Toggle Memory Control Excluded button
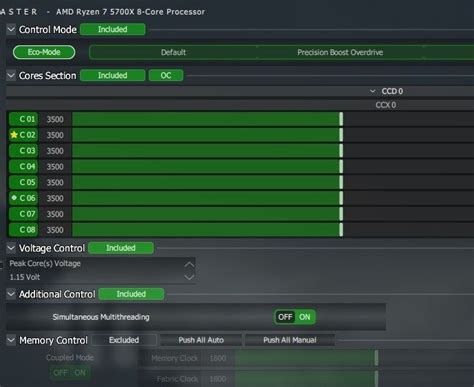 click(124, 340)
